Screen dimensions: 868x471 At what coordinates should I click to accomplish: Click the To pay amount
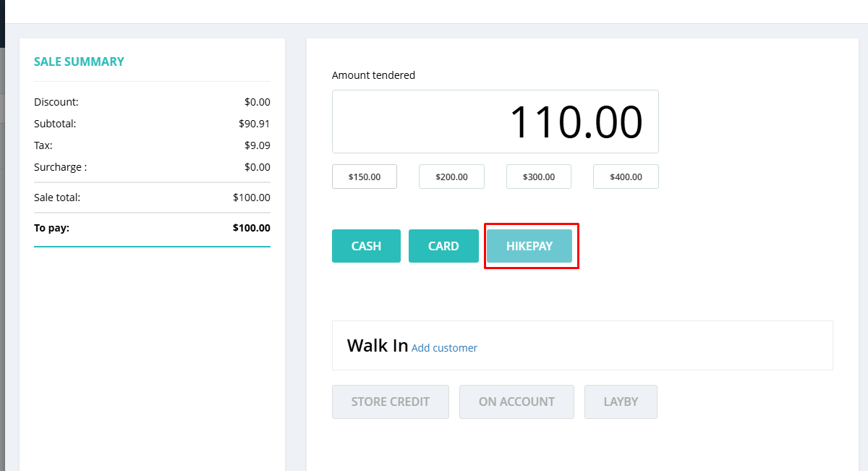click(251, 228)
